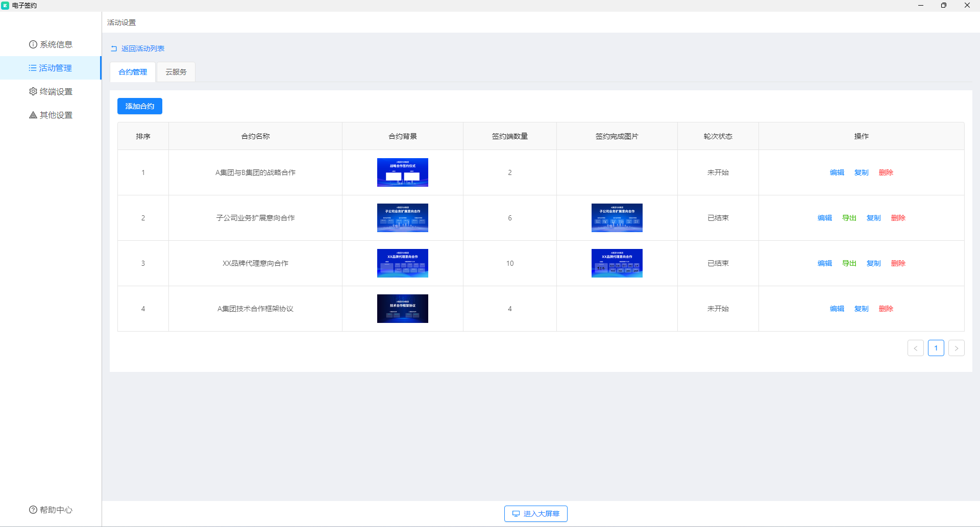Go to the previous page arrow
The width and height of the screenshot is (980, 527).
(x=916, y=348)
